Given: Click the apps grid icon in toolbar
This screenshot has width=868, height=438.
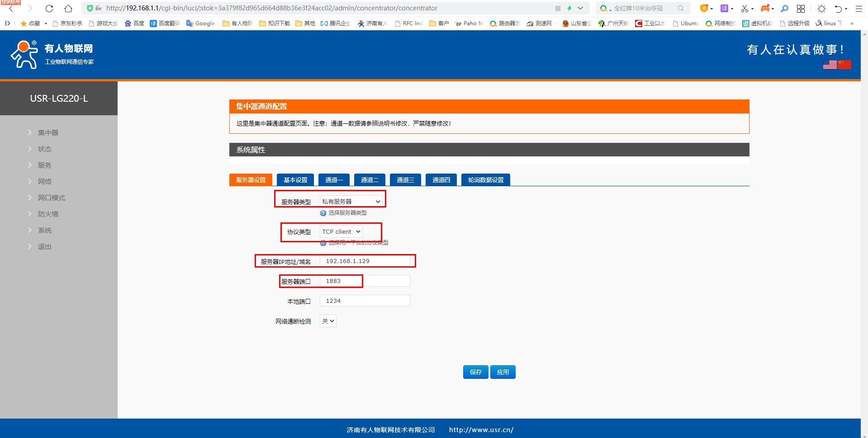Looking at the screenshot, I should (x=801, y=8).
